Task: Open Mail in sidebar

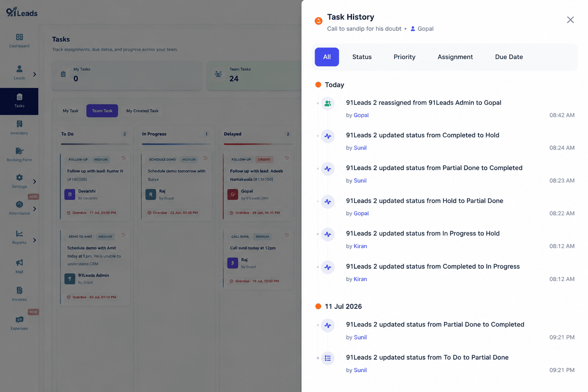Action: click(x=19, y=266)
